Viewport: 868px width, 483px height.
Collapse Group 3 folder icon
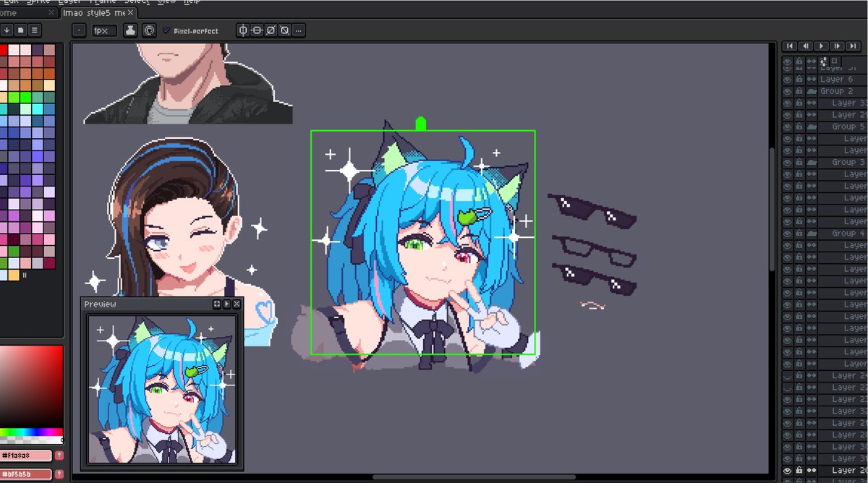pyautogui.click(x=812, y=163)
